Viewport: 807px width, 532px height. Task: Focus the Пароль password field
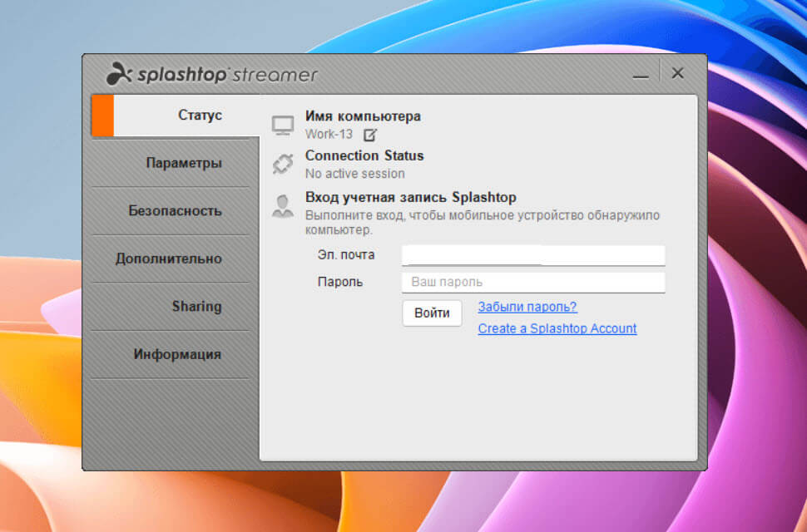533,282
